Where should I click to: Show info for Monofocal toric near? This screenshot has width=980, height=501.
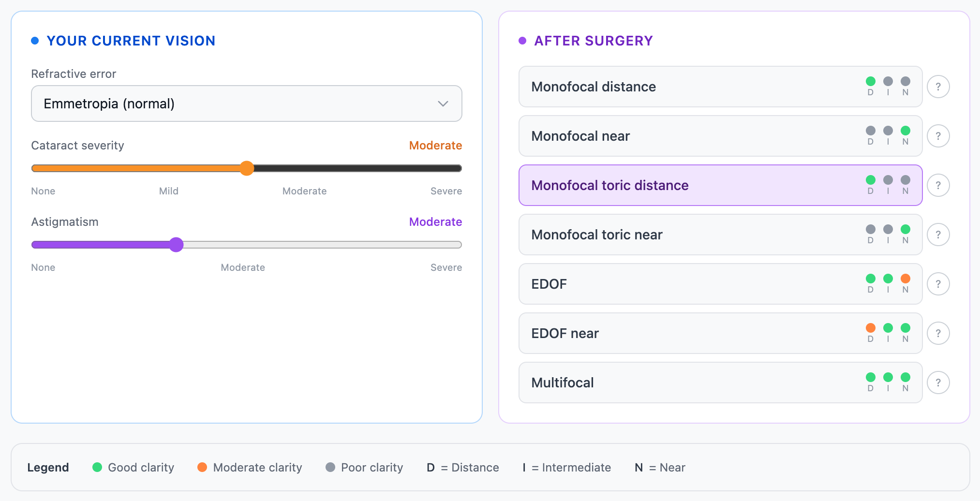[938, 235]
